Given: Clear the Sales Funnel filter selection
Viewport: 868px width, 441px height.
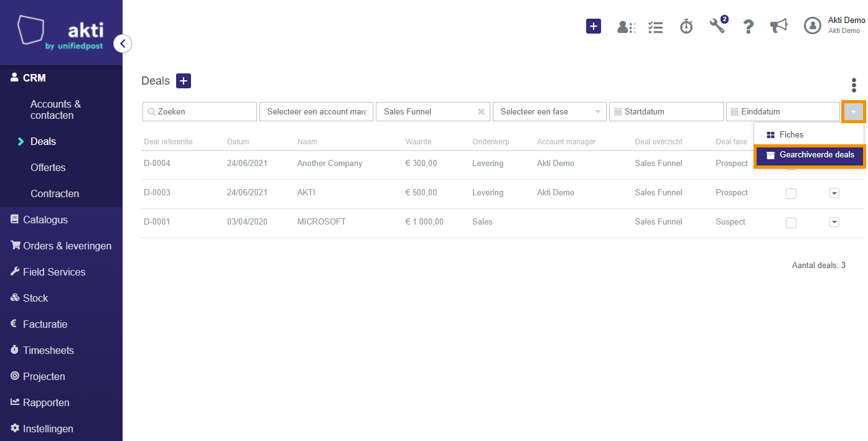Looking at the screenshot, I should coord(481,112).
